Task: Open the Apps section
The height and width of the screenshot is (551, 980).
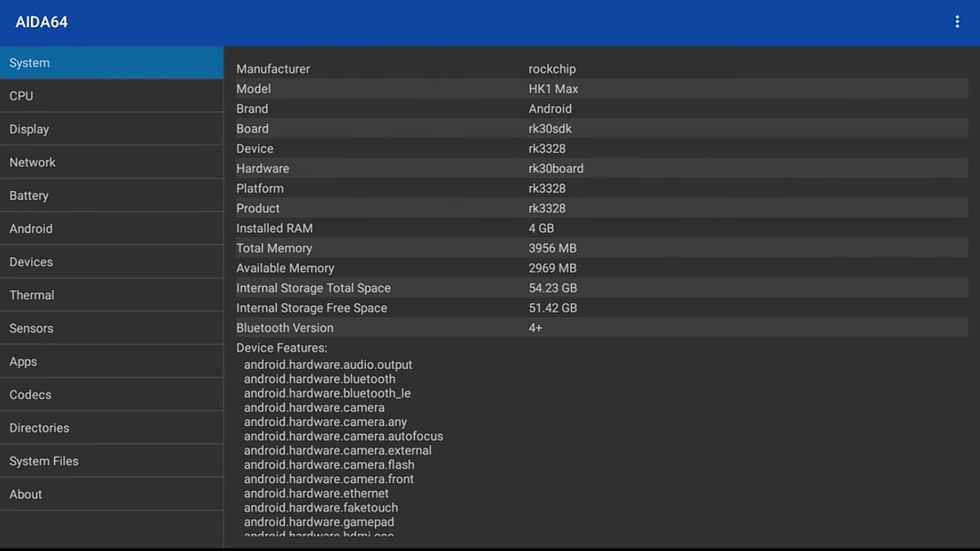Action: [x=111, y=362]
